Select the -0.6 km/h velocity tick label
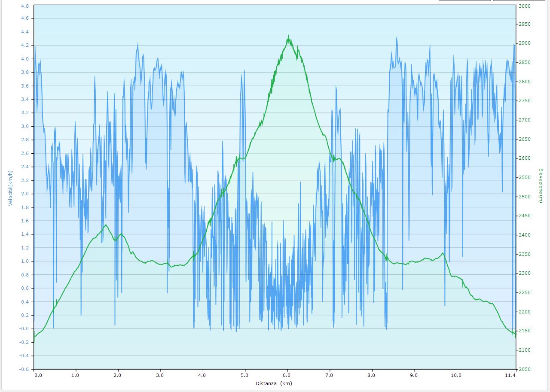550x392 pixels. [x=24, y=369]
